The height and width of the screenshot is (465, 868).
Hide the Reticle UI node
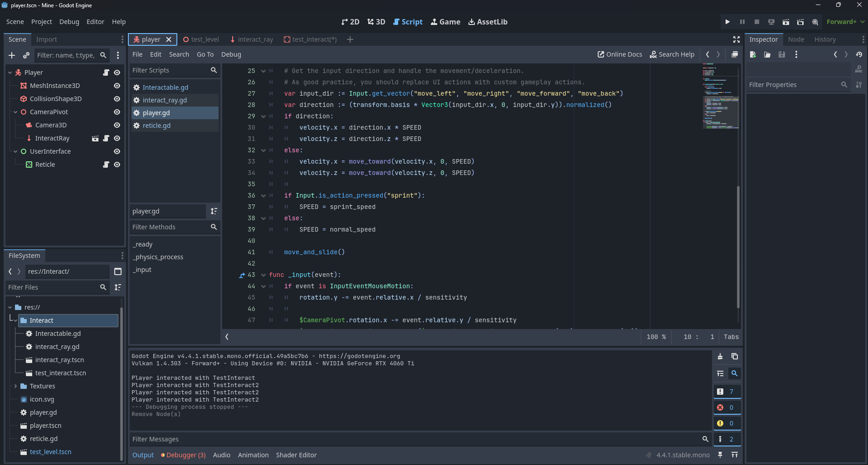click(117, 165)
